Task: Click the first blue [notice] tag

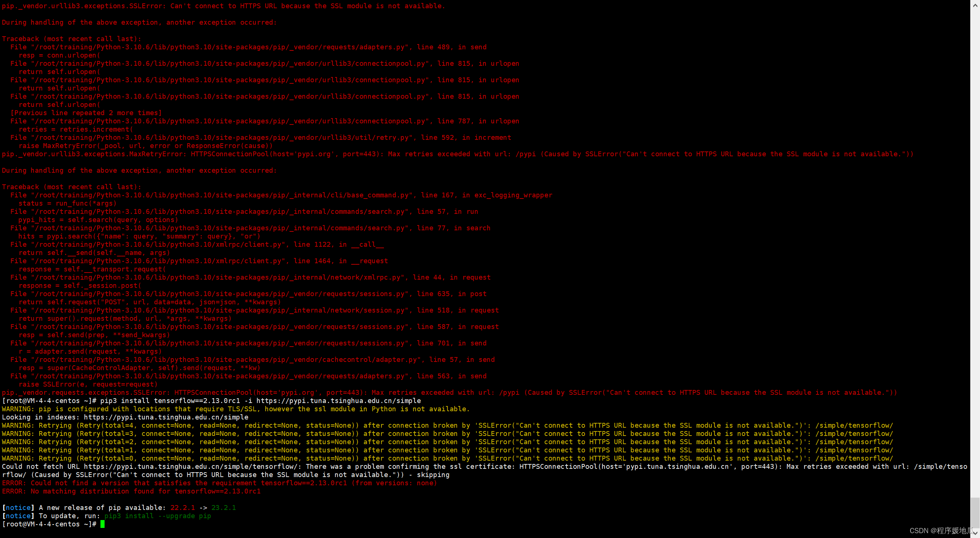Action: pos(18,508)
